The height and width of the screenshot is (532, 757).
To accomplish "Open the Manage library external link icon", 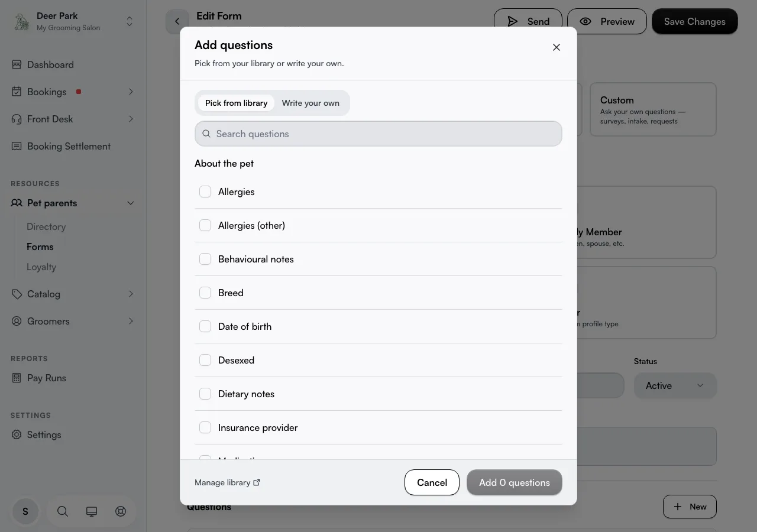I will [x=257, y=482].
